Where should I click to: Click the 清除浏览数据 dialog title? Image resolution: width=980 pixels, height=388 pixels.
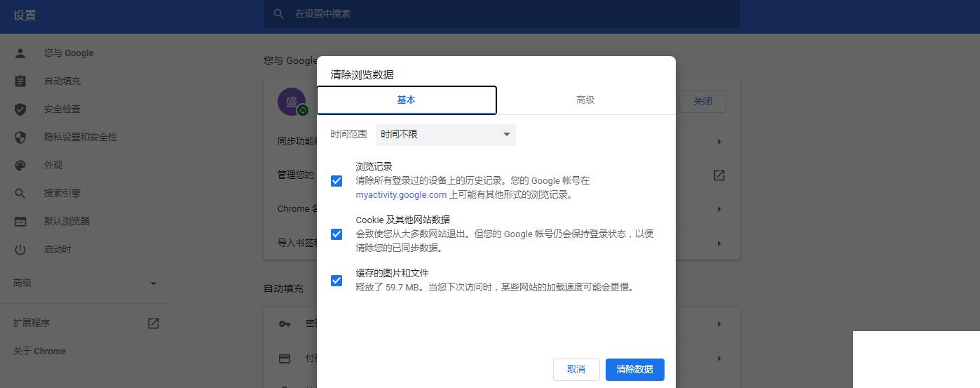click(x=362, y=75)
